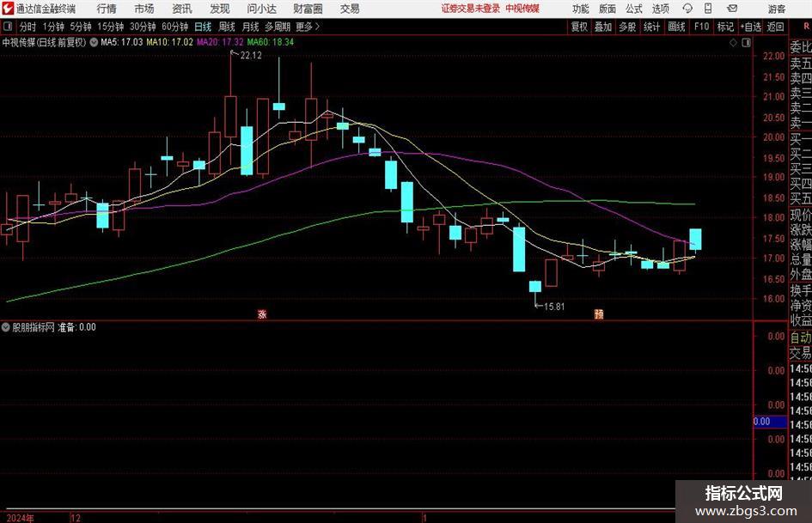Open the 资讯 menu

(x=182, y=9)
